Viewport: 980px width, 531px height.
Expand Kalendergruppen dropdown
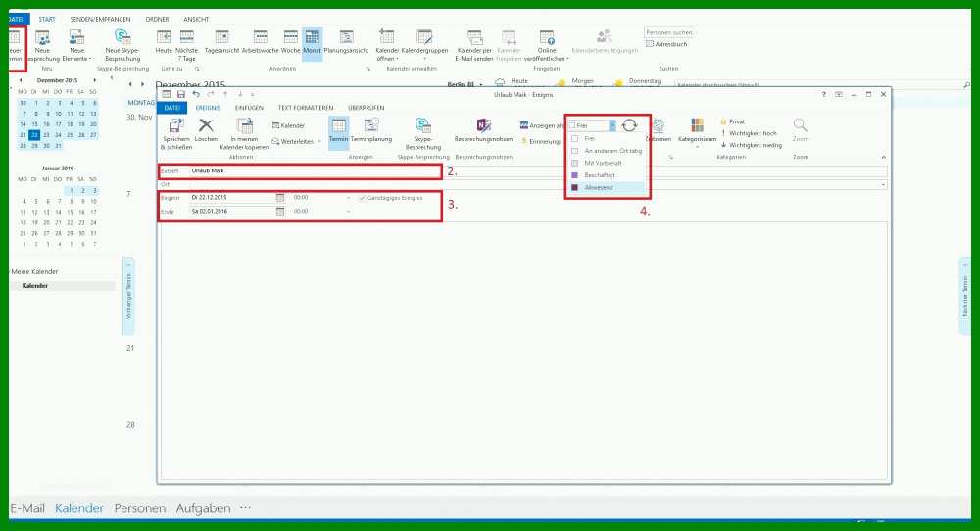point(424,59)
